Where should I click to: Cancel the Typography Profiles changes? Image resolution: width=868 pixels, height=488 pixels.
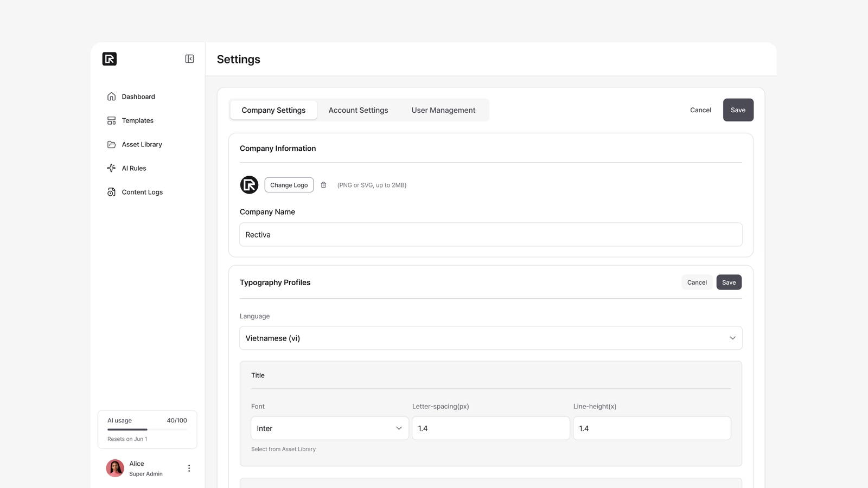pyautogui.click(x=697, y=282)
